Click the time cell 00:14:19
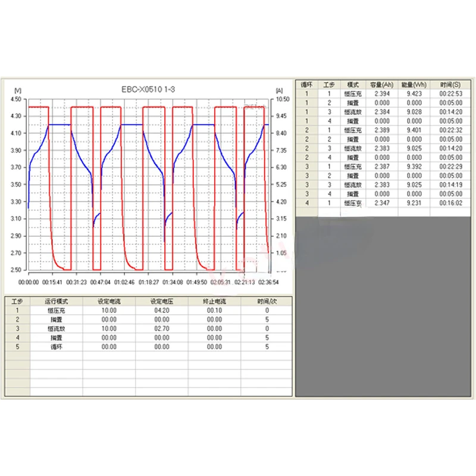 click(x=451, y=185)
